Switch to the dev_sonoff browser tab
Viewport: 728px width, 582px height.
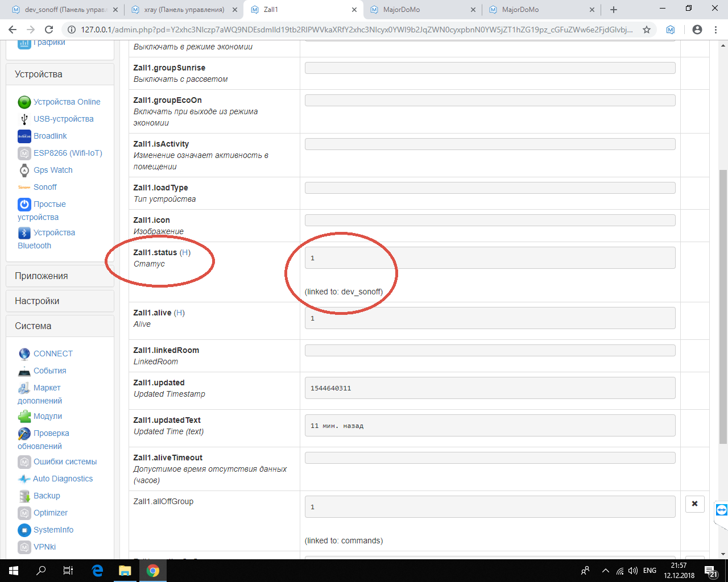64,10
